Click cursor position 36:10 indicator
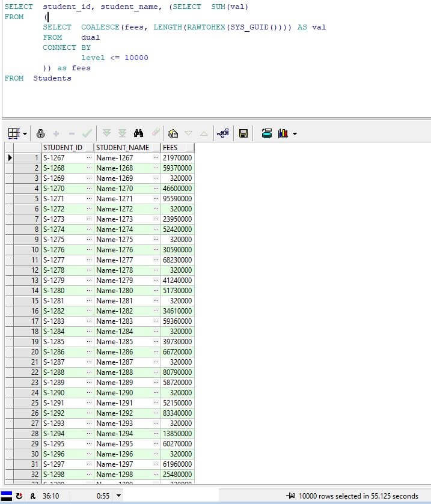This screenshot has width=431, height=504. [51, 496]
